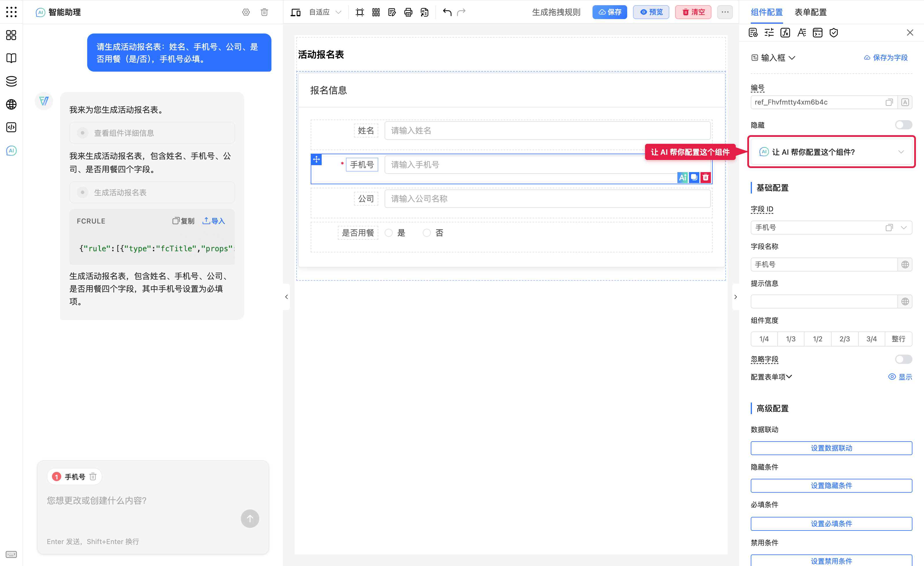The width and height of the screenshot is (924, 566).
Task: Select the 1/4 width option
Action: [764, 339]
